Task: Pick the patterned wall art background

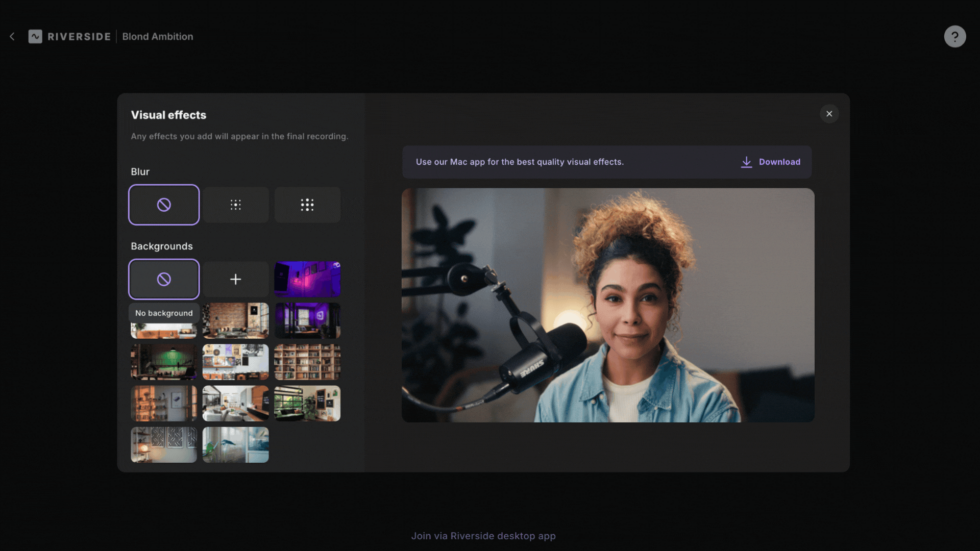Action: pyautogui.click(x=163, y=445)
